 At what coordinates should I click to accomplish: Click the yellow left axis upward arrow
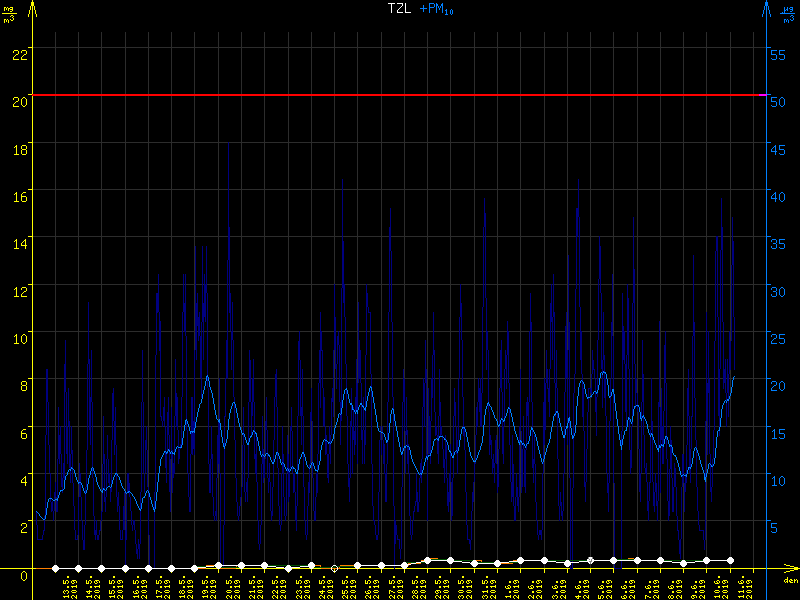pyautogui.click(x=33, y=10)
